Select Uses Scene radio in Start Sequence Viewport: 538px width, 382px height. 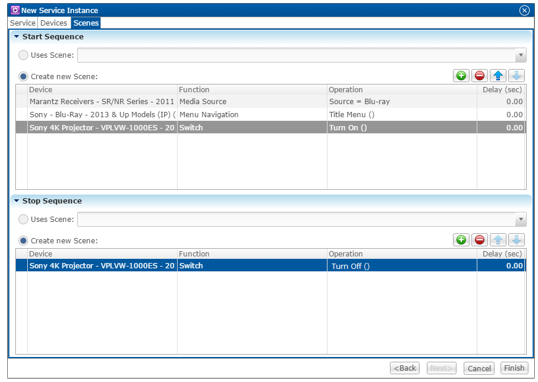pos(23,55)
